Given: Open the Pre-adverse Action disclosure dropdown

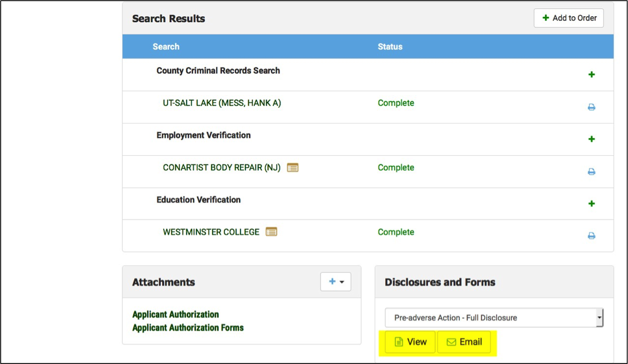Looking at the screenshot, I should pyautogui.click(x=494, y=318).
